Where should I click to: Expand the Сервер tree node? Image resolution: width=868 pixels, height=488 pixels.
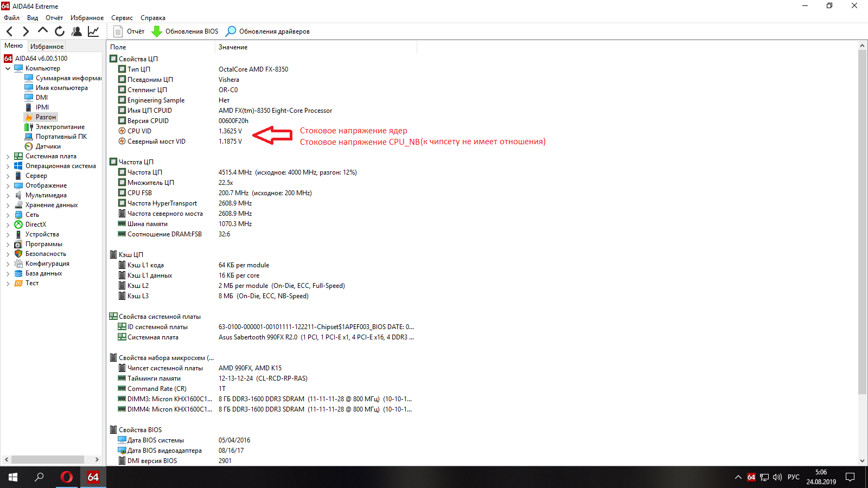click(x=8, y=176)
